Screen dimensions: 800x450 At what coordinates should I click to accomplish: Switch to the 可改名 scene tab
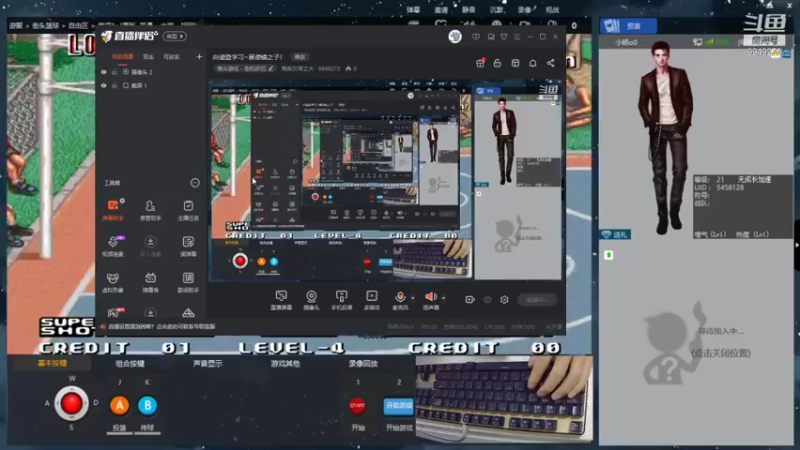point(171,57)
